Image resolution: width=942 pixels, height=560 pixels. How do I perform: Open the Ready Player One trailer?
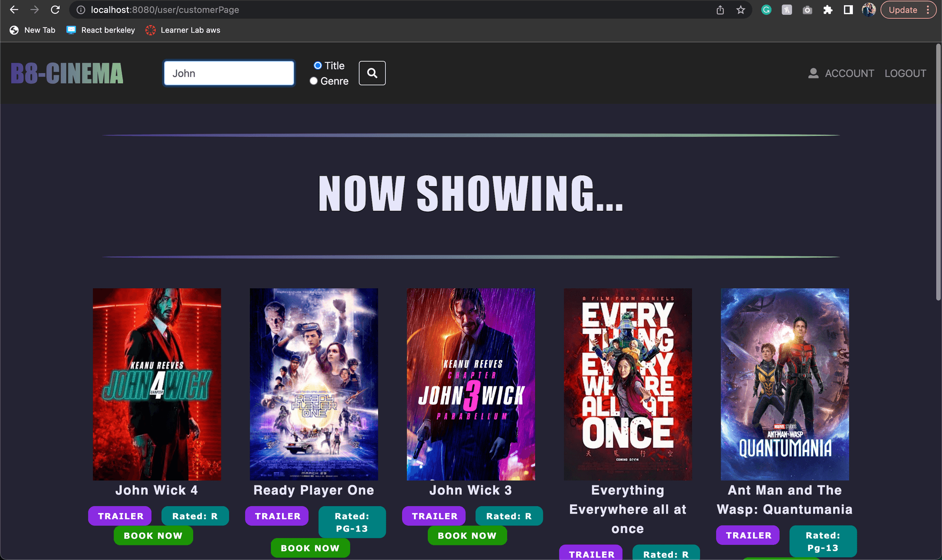(277, 516)
